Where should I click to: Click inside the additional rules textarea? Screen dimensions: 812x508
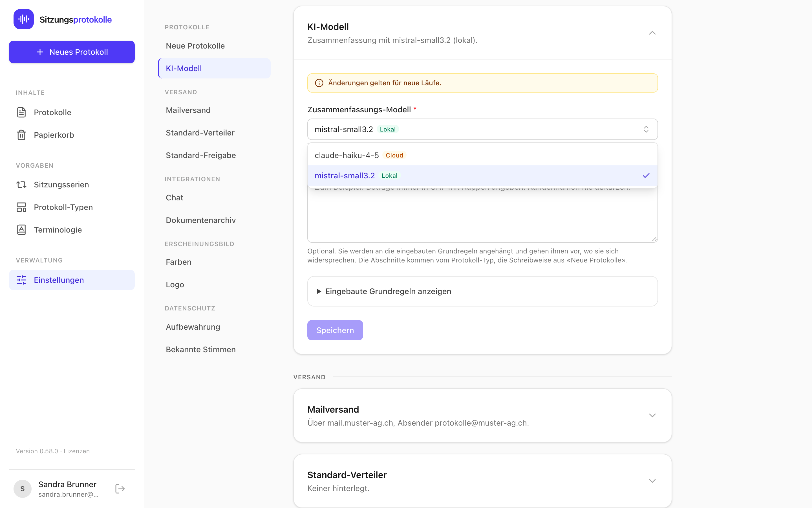tap(482, 215)
